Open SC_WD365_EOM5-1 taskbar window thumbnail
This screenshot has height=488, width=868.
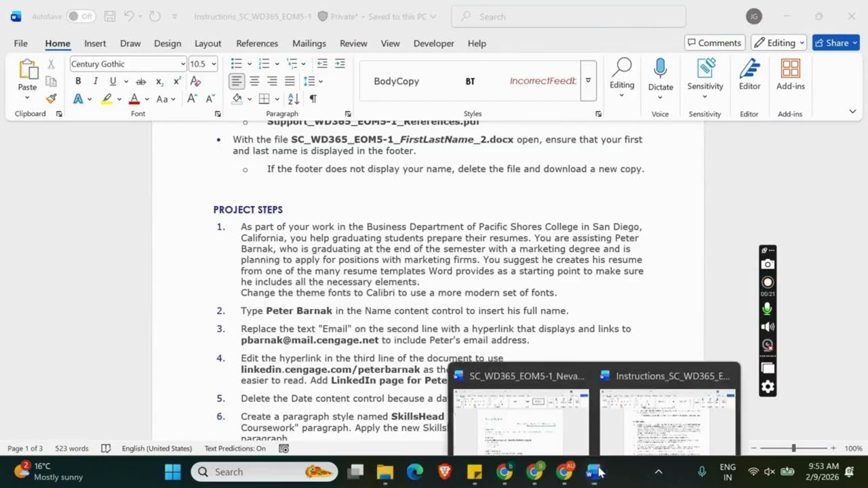pyautogui.click(x=520, y=411)
